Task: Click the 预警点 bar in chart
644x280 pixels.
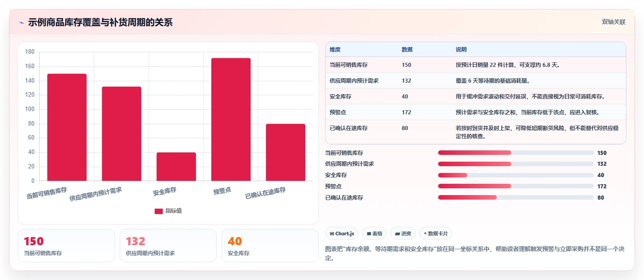Action: pyautogui.click(x=231, y=120)
